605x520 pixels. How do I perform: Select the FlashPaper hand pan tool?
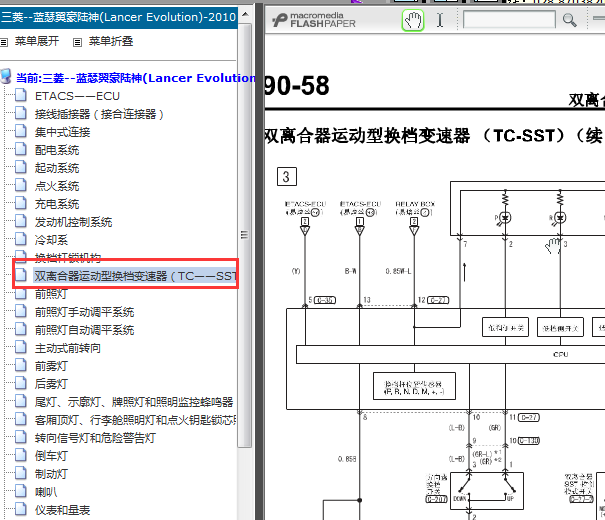(x=412, y=20)
